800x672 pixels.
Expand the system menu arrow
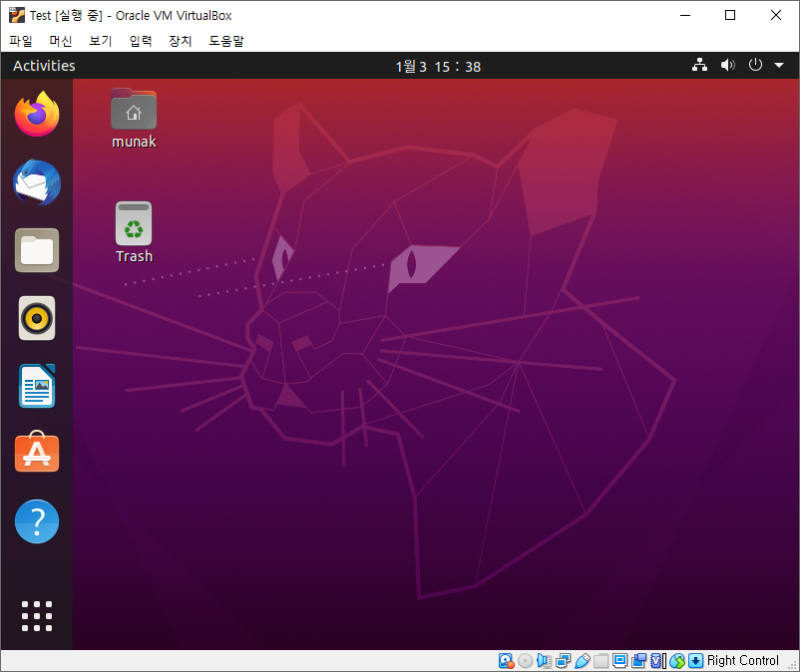coord(779,65)
